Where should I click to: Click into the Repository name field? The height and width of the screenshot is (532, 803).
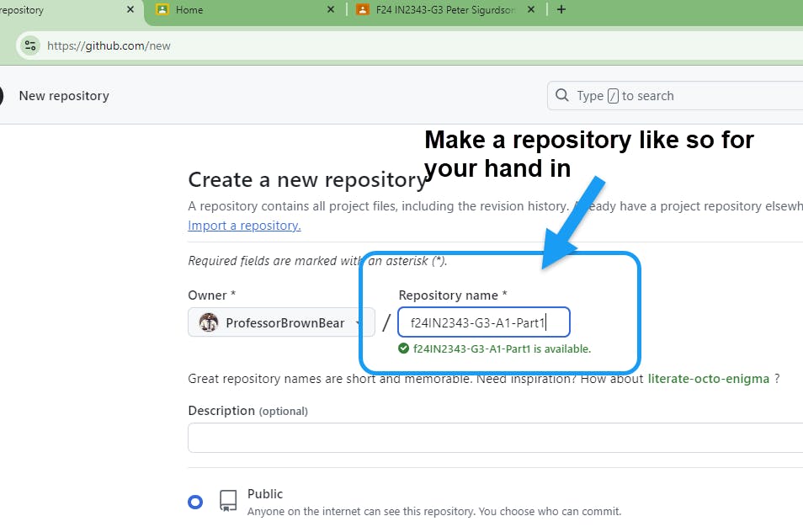click(x=483, y=322)
